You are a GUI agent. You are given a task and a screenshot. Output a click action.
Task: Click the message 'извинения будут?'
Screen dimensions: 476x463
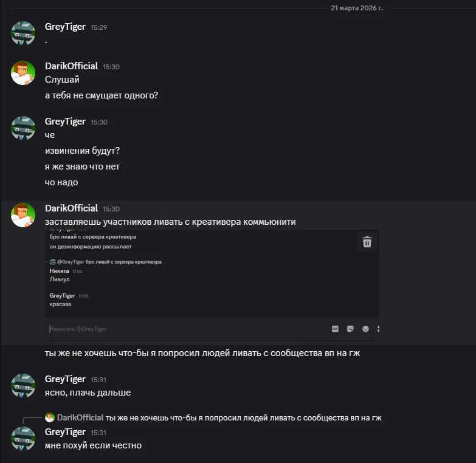coord(83,151)
